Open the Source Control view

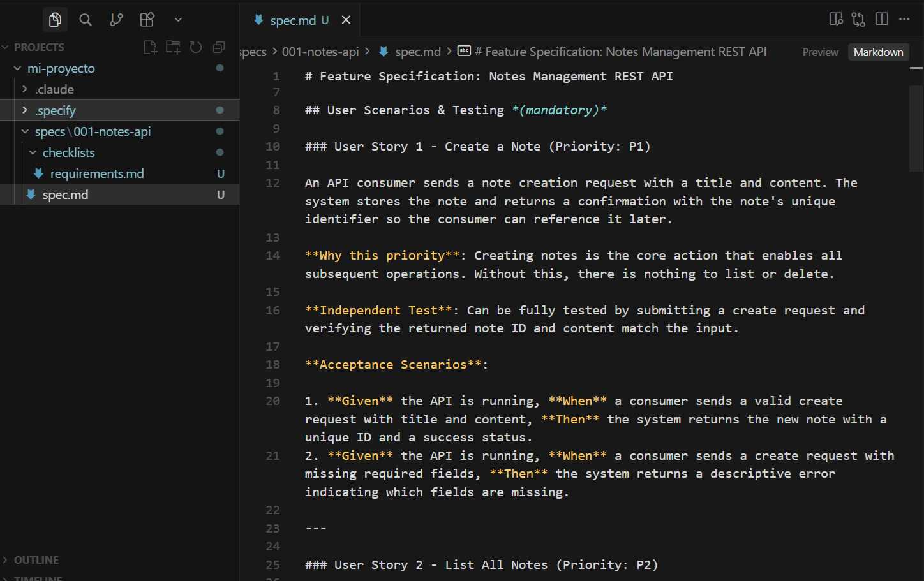pos(116,20)
